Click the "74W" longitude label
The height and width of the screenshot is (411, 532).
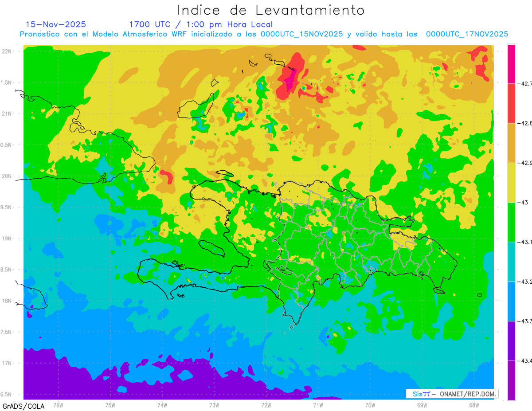[x=162, y=405]
